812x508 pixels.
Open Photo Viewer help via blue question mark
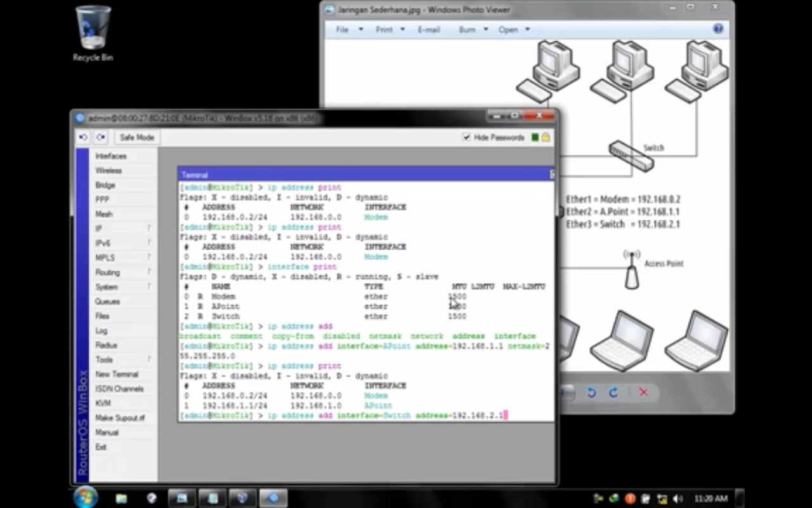coord(718,29)
